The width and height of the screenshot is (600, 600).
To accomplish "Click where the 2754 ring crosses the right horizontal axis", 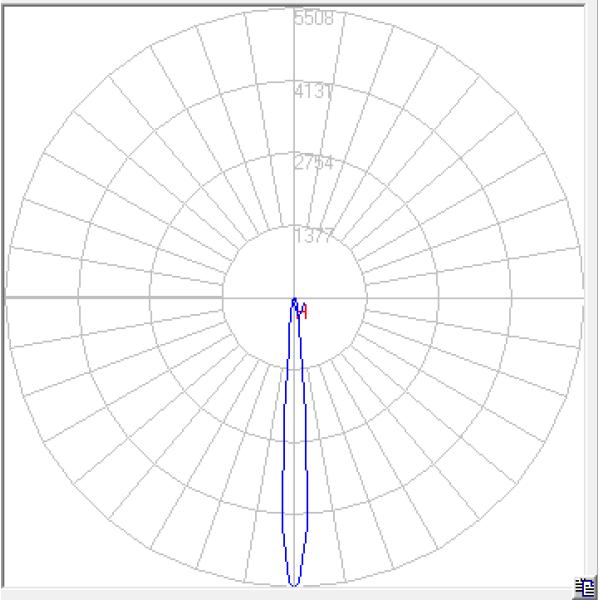I will 439,297.
